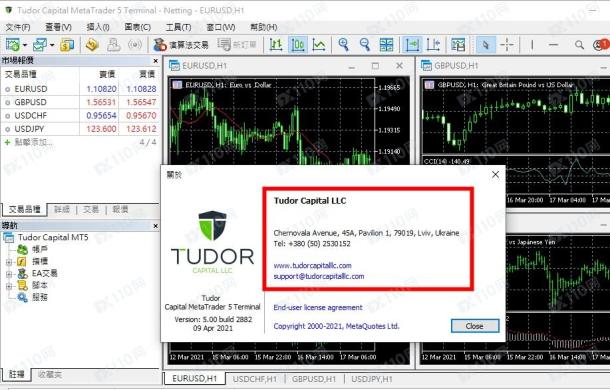The image size is (610, 390).
Task: Open account notifications icon with red badge
Action: [601, 45]
